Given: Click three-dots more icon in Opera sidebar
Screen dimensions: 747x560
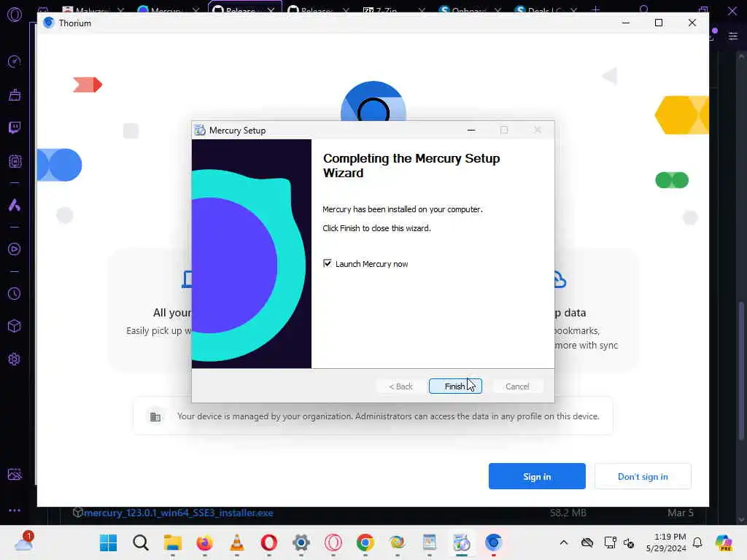Looking at the screenshot, I should [15, 510].
